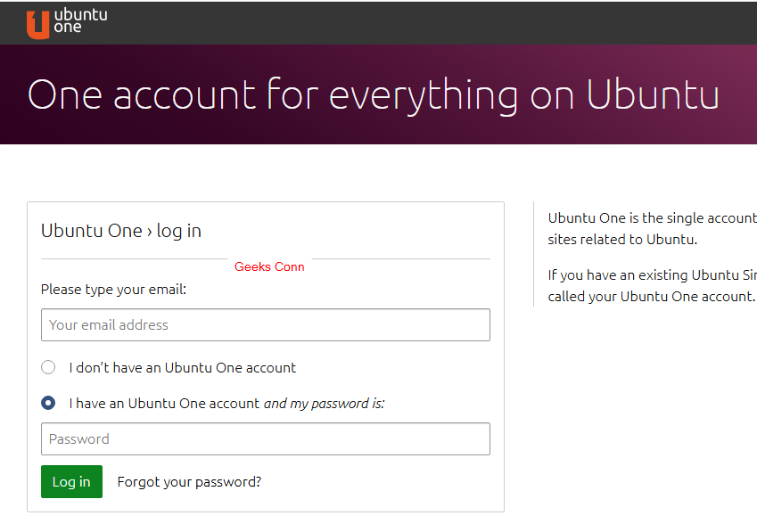This screenshot has width=757, height=532.
Task: Click the "ubuntu one" wordmark in the header
Action: click(78, 21)
